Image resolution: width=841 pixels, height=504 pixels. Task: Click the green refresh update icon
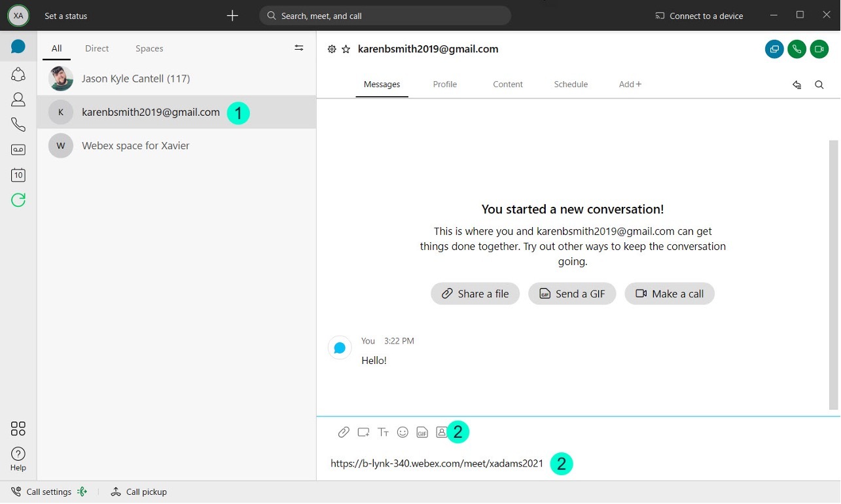[x=18, y=200]
